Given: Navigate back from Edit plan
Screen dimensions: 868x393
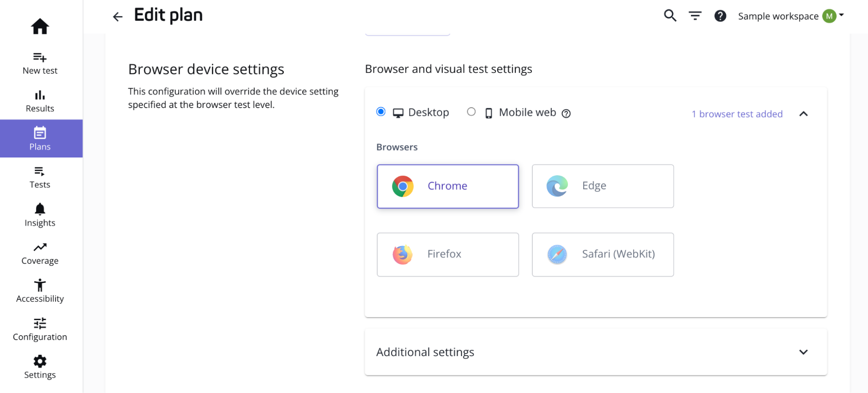Looking at the screenshot, I should click(x=117, y=16).
